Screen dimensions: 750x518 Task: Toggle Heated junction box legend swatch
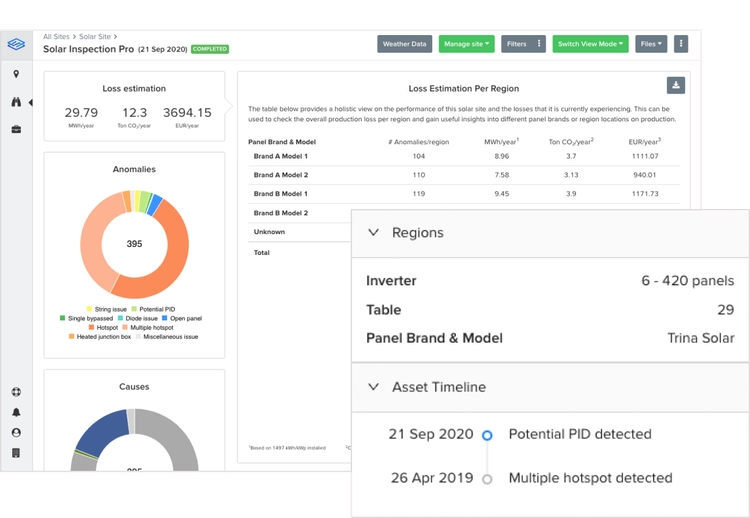pos(71,336)
